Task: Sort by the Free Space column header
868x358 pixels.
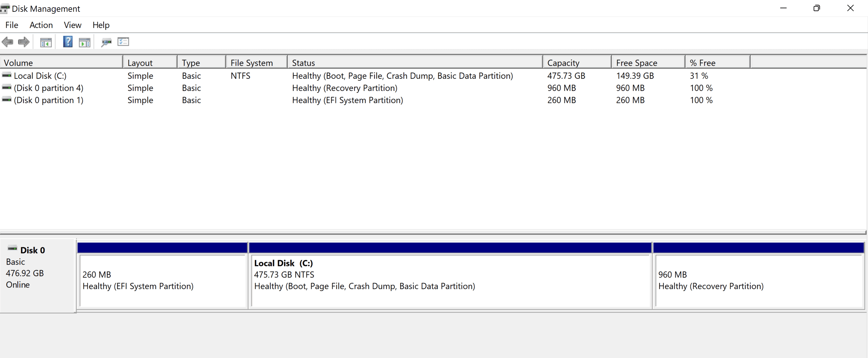Action: click(648, 62)
